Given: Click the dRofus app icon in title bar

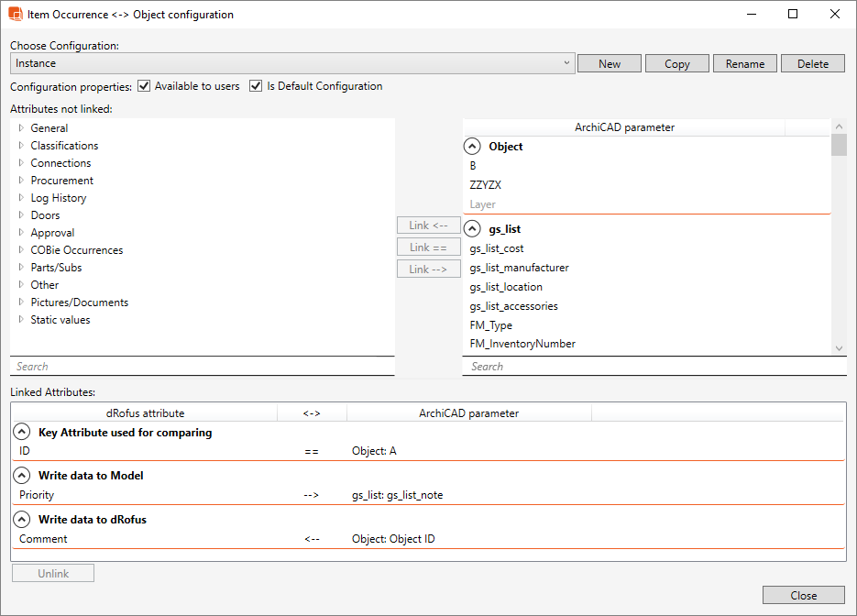Looking at the screenshot, I should pyautogui.click(x=15, y=15).
